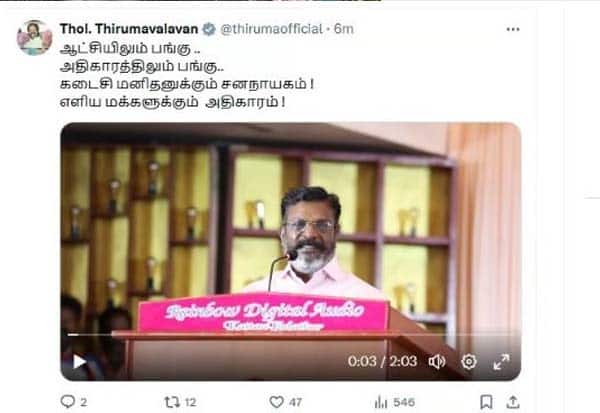
Task: Bookmark this tweet
Action: [x=486, y=402]
